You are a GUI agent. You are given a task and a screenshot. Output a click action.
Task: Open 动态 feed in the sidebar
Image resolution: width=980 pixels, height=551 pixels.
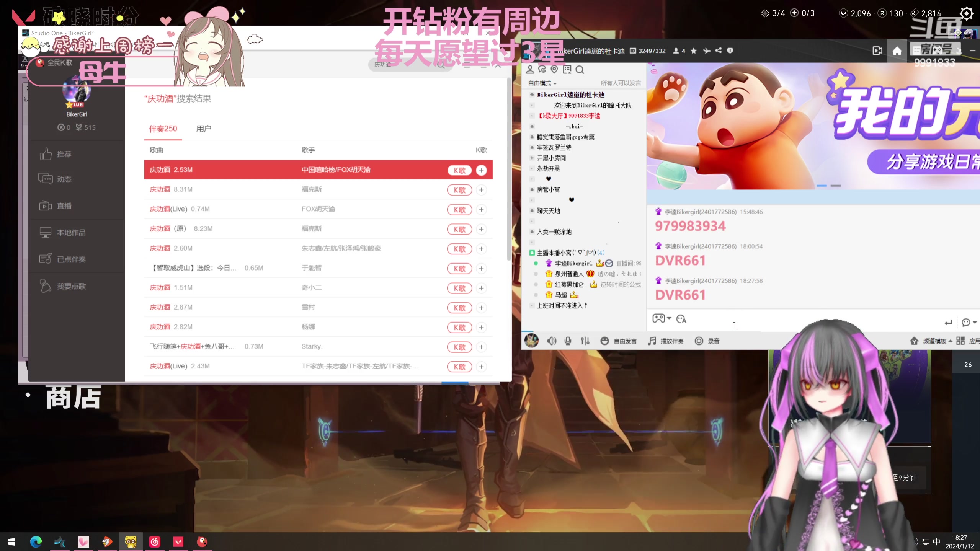(x=56, y=179)
